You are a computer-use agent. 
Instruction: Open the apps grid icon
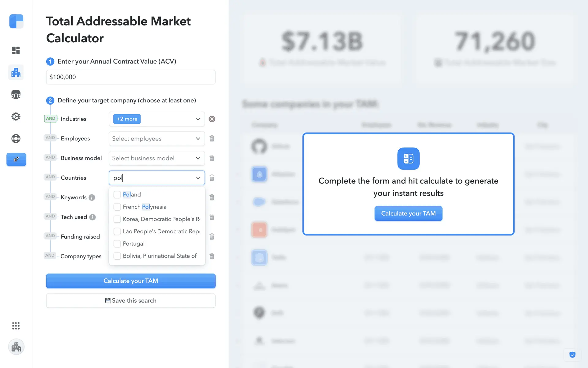click(x=16, y=326)
